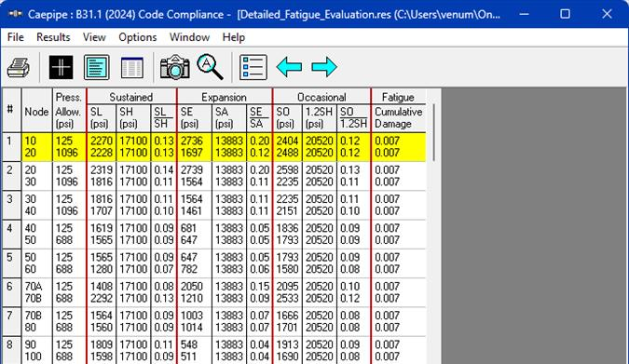The width and height of the screenshot is (629, 364).
Task: Go to next result with right arrow
Action: [324, 66]
